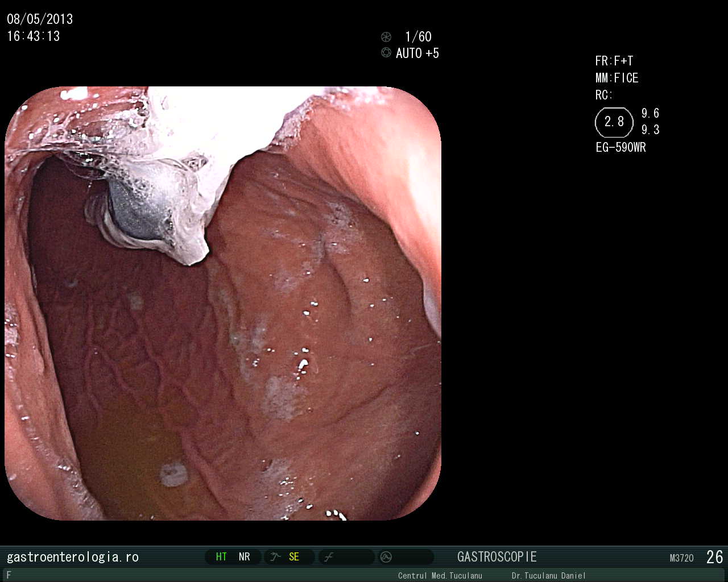Click the time 16:43:13
The image size is (728, 582).
34,36
